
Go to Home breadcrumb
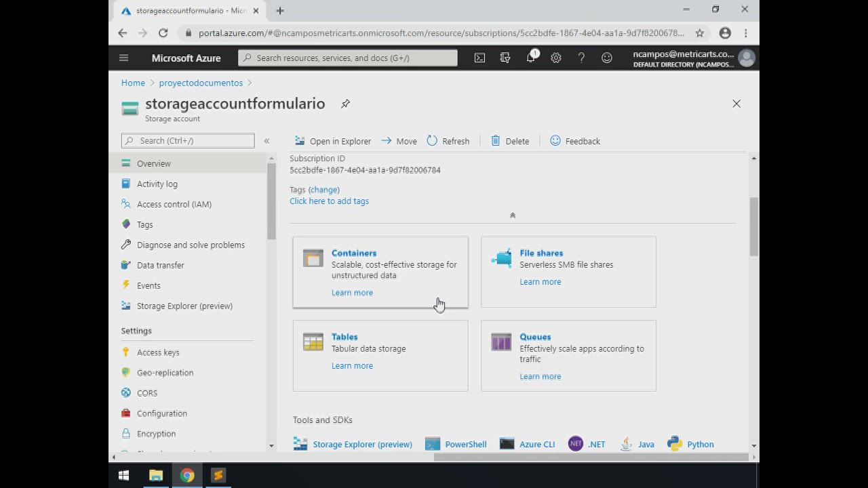pyautogui.click(x=133, y=83)
